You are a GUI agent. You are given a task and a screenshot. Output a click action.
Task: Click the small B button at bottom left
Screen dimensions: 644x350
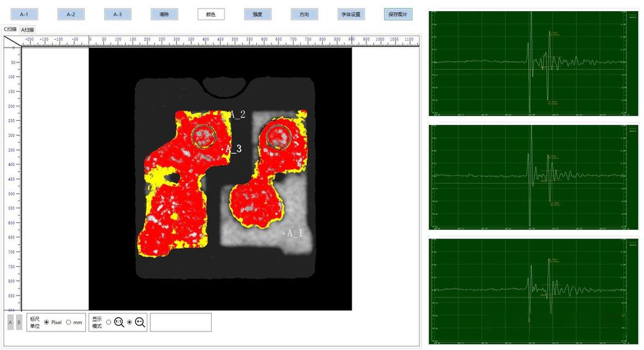19,322
